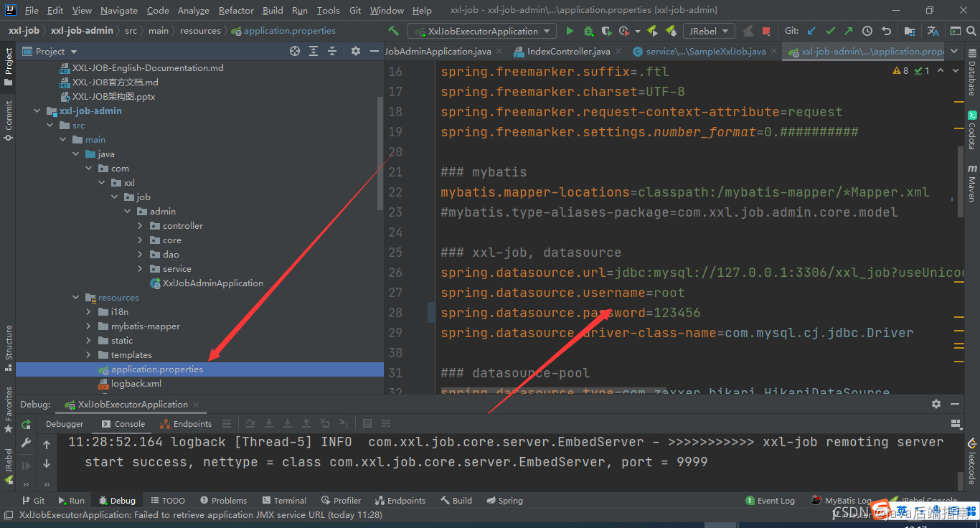Click the Translate icon in toolbar
The height and width of the screenshot is (528, 980).
click(x=933, y=31)
